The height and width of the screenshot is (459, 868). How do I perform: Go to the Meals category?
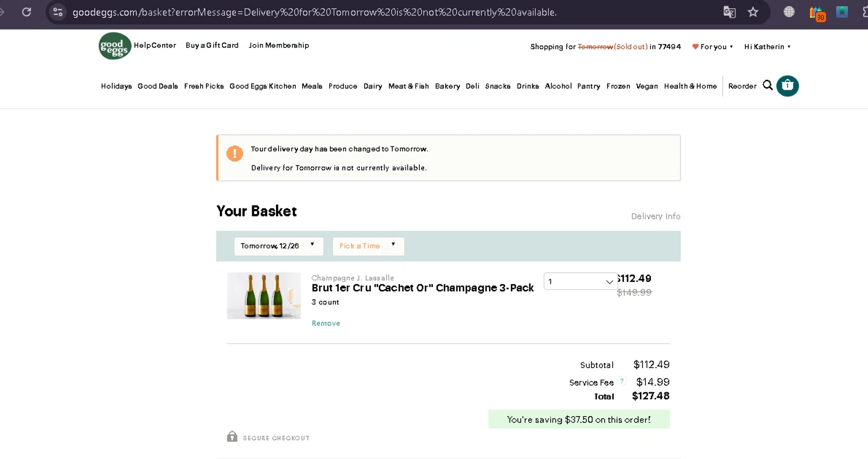(x=312, y=86)
